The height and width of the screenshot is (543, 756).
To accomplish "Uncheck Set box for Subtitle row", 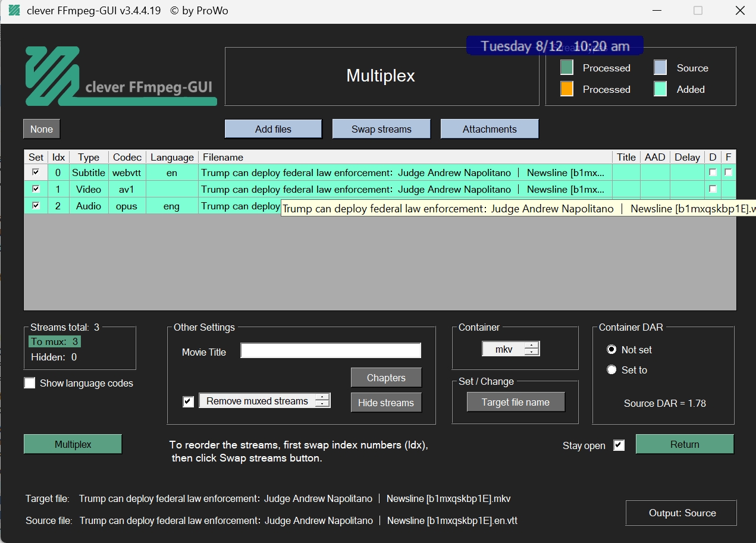I will click(x=36, y=172).
